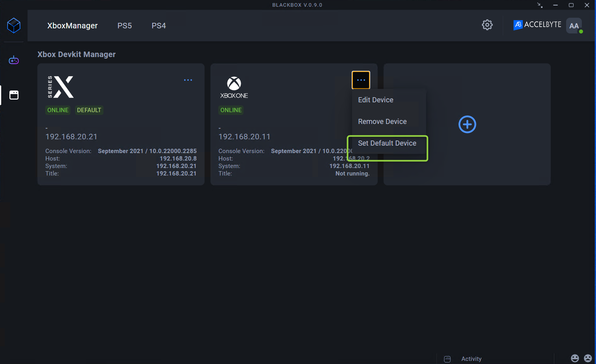Click the BLACKBOX V.0.9.0 title text
This screenshot has width=596, height=364.
(x=297, y=5)
